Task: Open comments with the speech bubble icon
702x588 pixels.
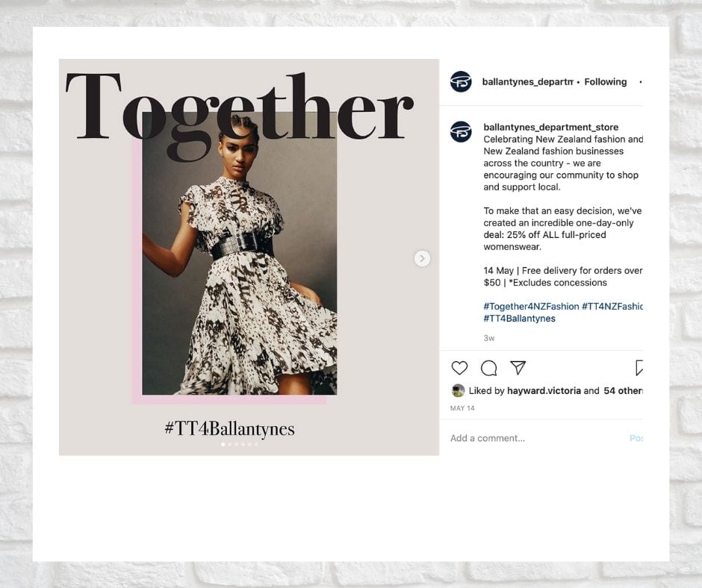Action: 488,368
